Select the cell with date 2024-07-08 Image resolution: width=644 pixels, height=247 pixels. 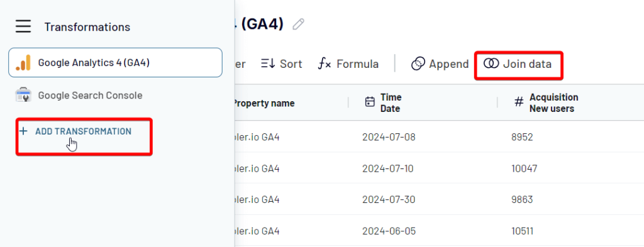[x=389, y=136]
